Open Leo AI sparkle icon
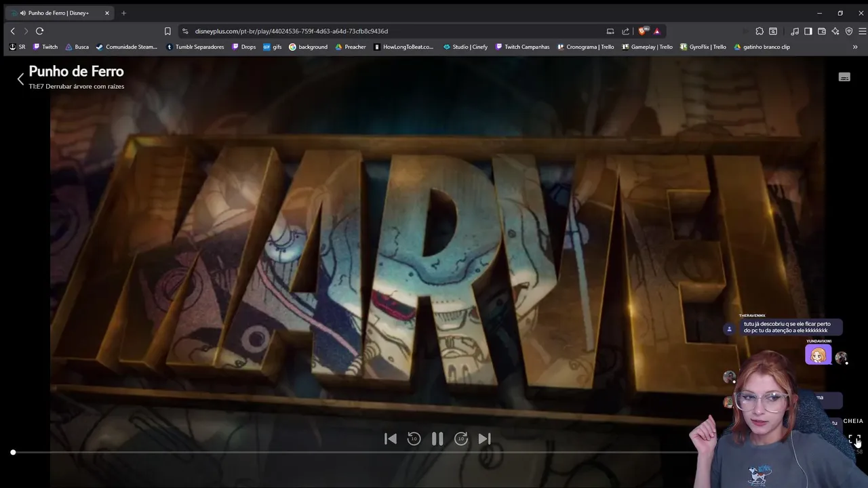868x488 pixels. pyautogui.click(x=835, y=31)
